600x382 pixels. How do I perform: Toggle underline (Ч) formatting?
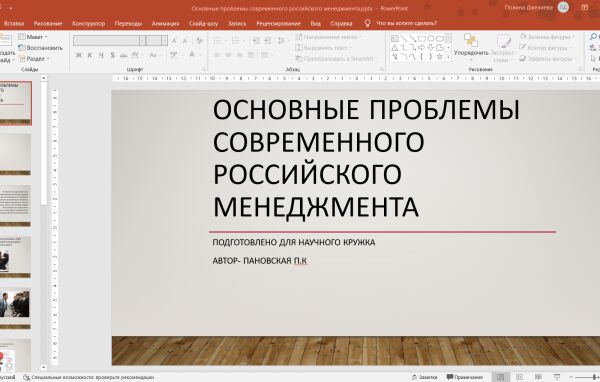101,55
